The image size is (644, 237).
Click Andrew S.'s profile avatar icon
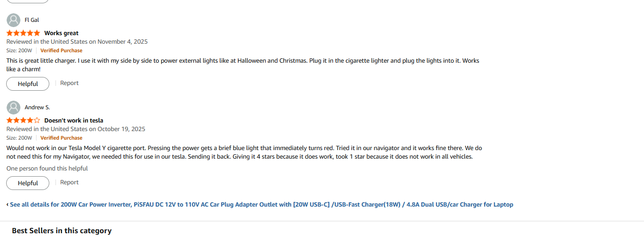point(13,107)
